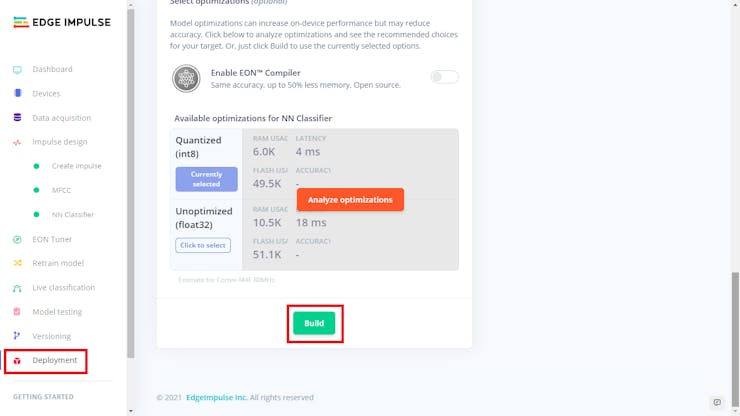Open the NN Classifier page
Viewport: 740px width, 416px height.
pyautogui.click(x=72, y=214)
